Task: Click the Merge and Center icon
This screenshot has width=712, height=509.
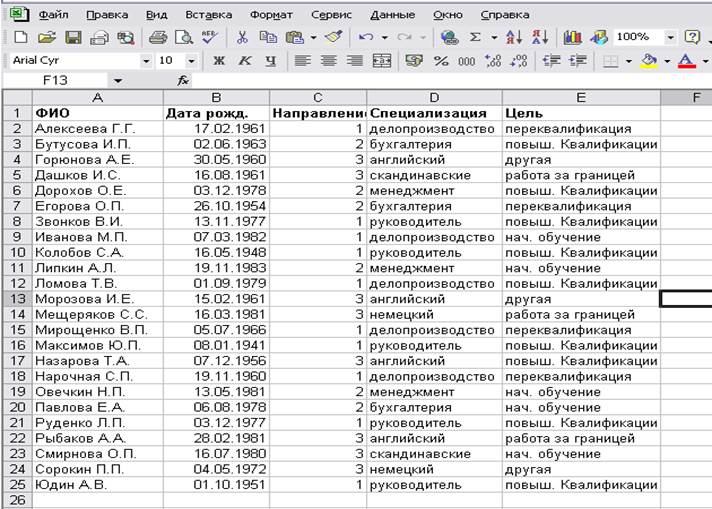Action: click(x=381, y=61)
